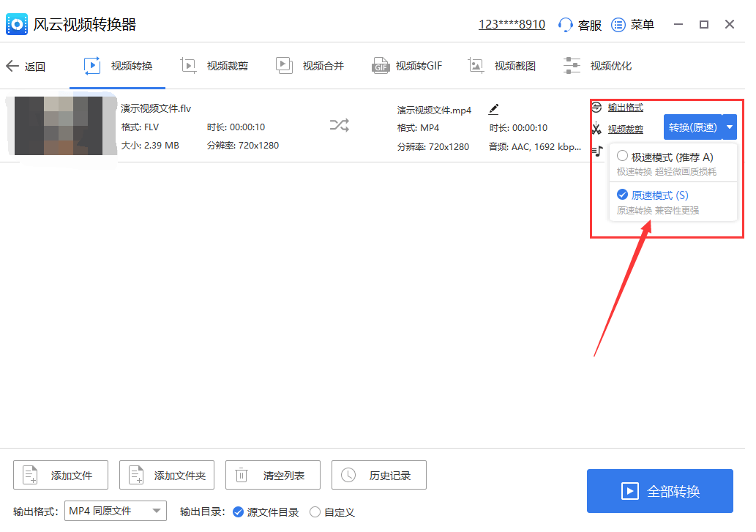Click the music note icon
756x532 pixels.
pyautogui.click(x=598, y=150)
